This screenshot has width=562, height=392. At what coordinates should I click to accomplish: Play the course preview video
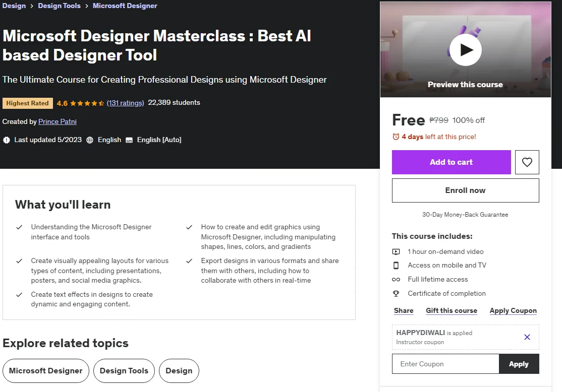[465, 50]
